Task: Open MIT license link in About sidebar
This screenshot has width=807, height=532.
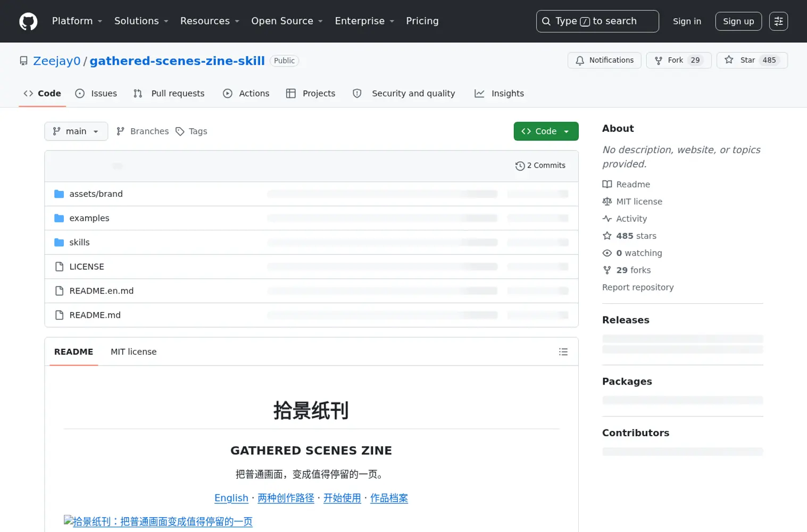Action: pos(633,202)
